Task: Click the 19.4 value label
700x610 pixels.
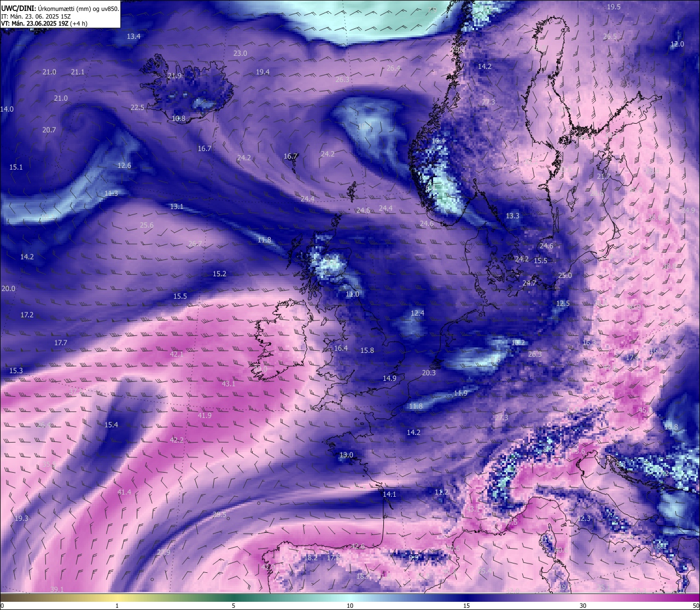Action: tap(262, 72)
